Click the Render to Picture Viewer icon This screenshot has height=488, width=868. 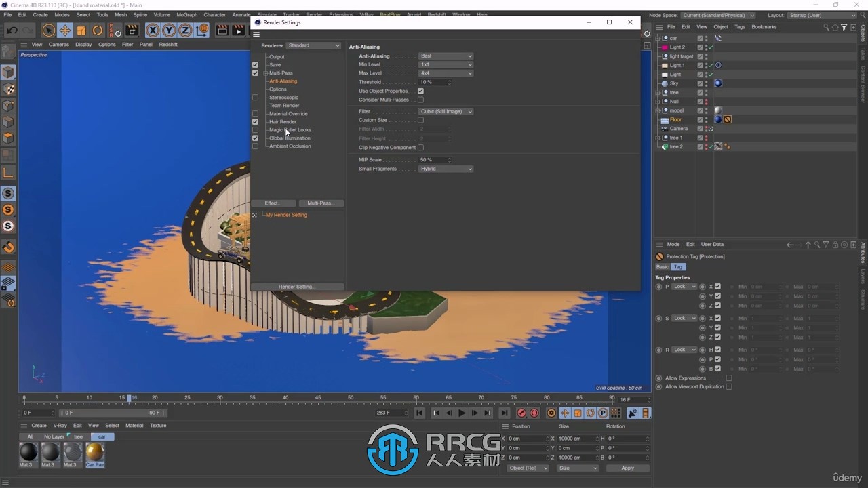(x=238, y=30)
